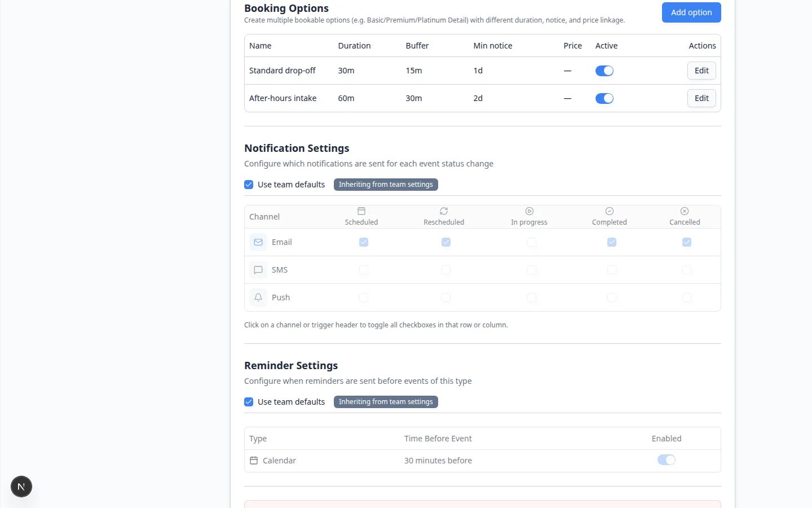Disable the After-hours intake active toggle
The width and height of the screenshot is (812, 508).
604,98
